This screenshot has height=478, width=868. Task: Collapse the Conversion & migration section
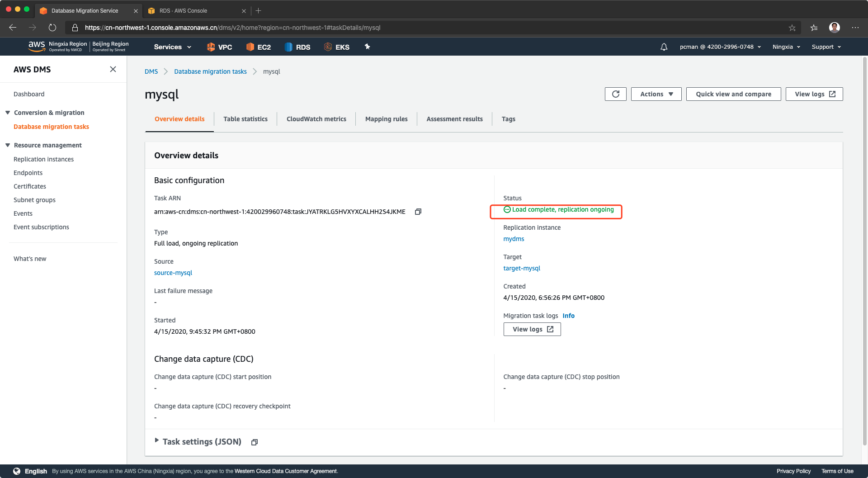pyautogui.click(x=8, y=113)
